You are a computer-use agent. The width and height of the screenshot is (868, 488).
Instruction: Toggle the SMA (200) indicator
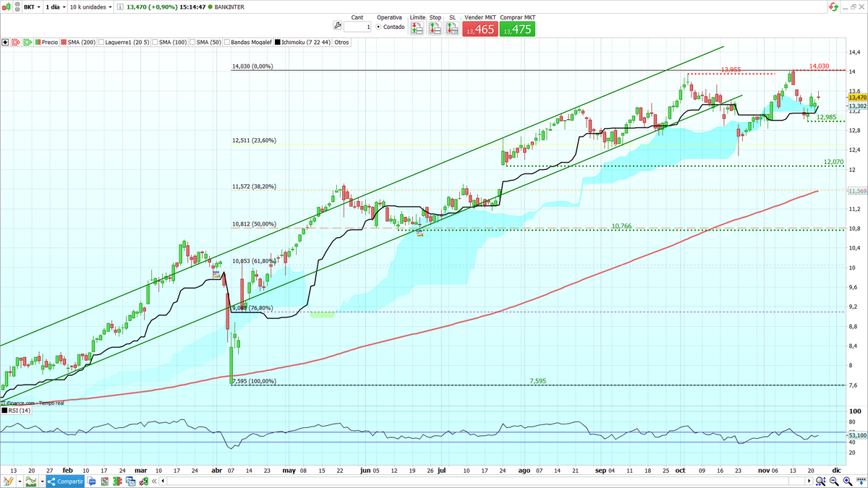click(x=78, y=42)
